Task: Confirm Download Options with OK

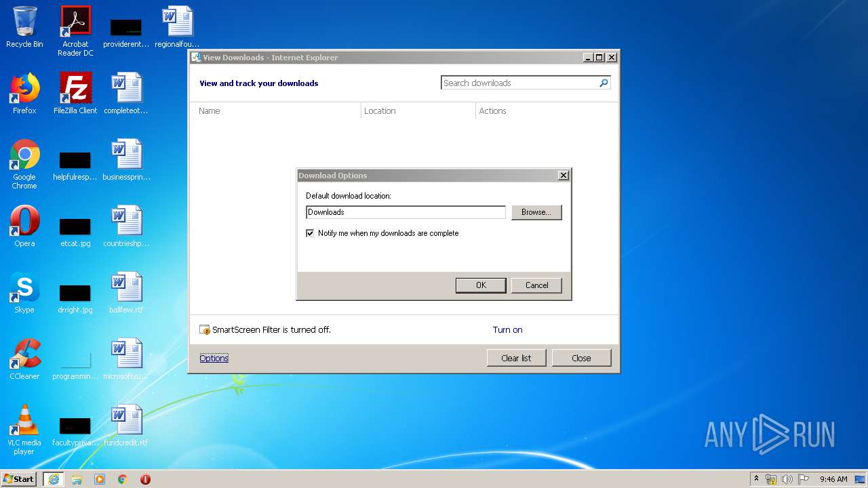Action: pos(481,285)
